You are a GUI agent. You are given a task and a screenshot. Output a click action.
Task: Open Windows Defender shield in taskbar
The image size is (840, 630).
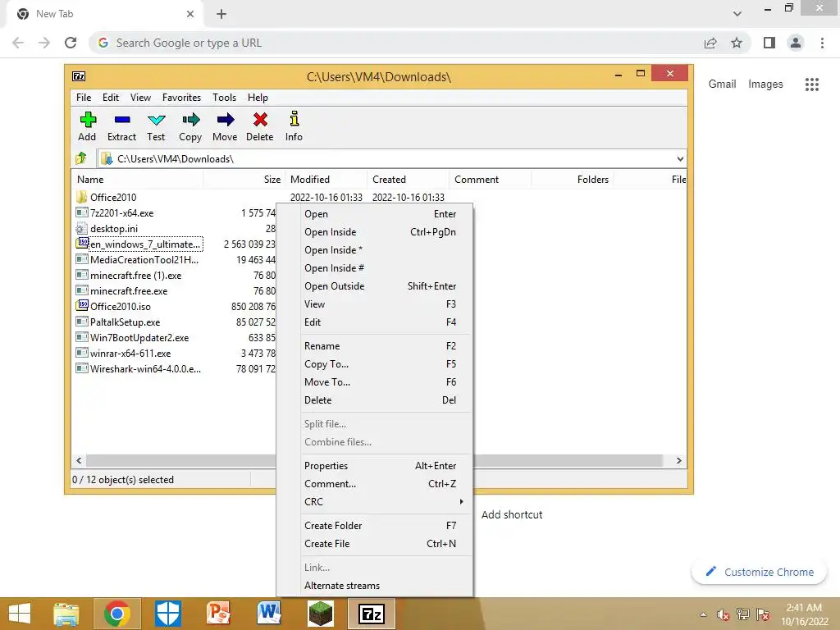(x=167, y=614)
